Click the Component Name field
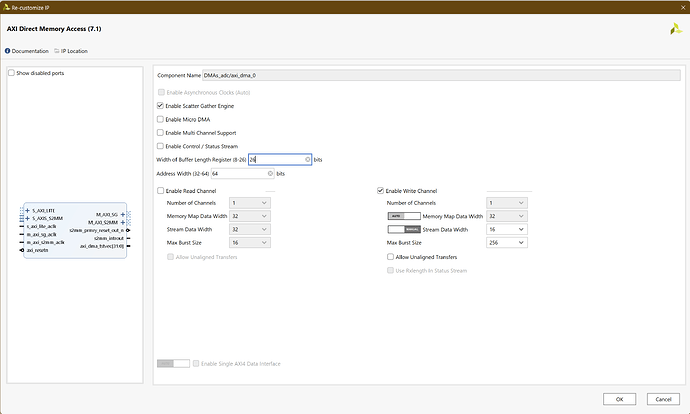 [x=441, y=75]
